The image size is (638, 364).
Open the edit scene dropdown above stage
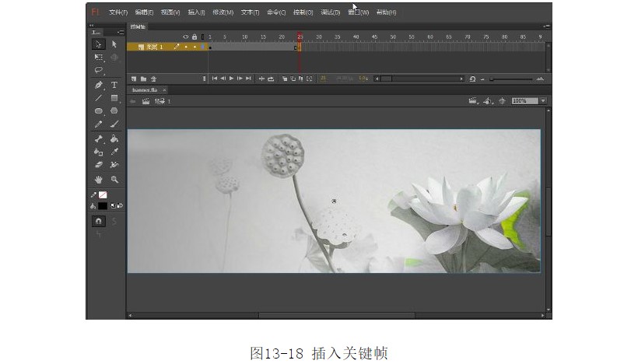[x=472, y=101]
